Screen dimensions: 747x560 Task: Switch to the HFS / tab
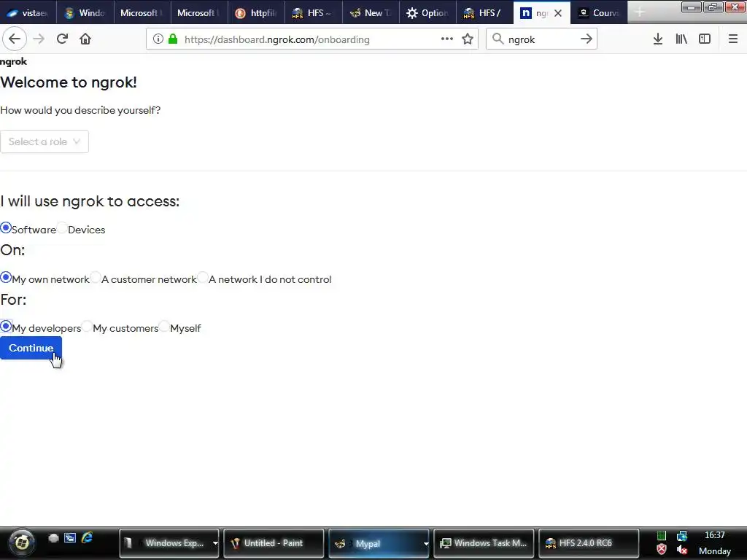484,13
